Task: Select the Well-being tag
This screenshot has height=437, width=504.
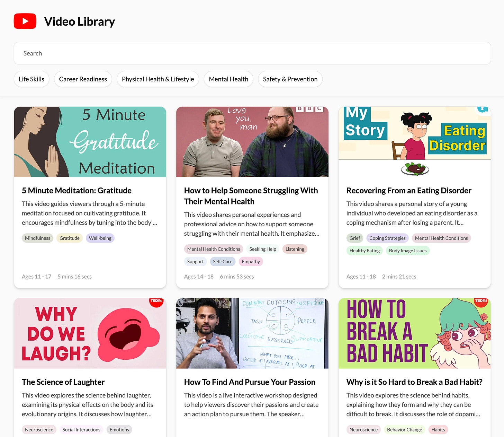Action: pos(100,238)
